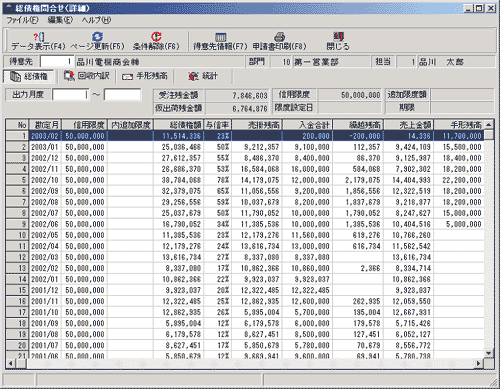Open the ファイル(F) menu
Screen dimensions: 500x389
click(22, 20)
